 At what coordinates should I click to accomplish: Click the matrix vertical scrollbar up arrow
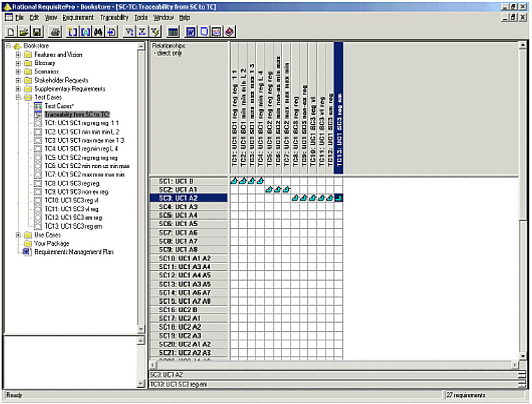pos(522,45)
